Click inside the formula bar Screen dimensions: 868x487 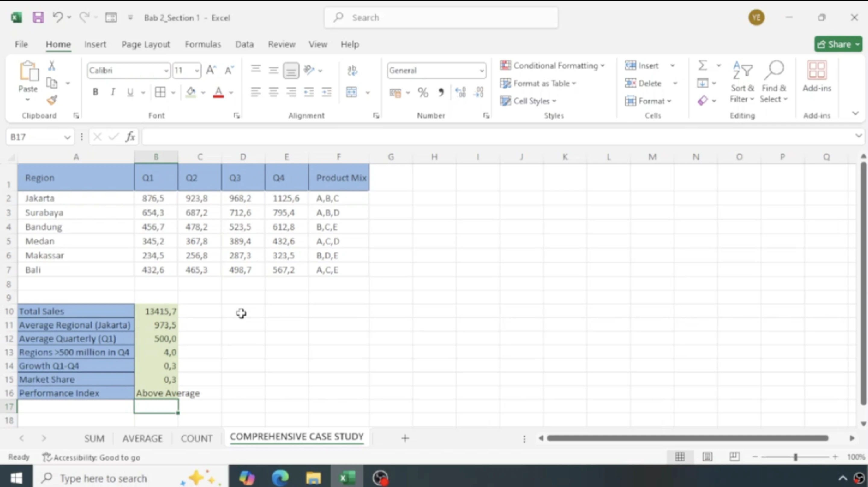(337, 137)
